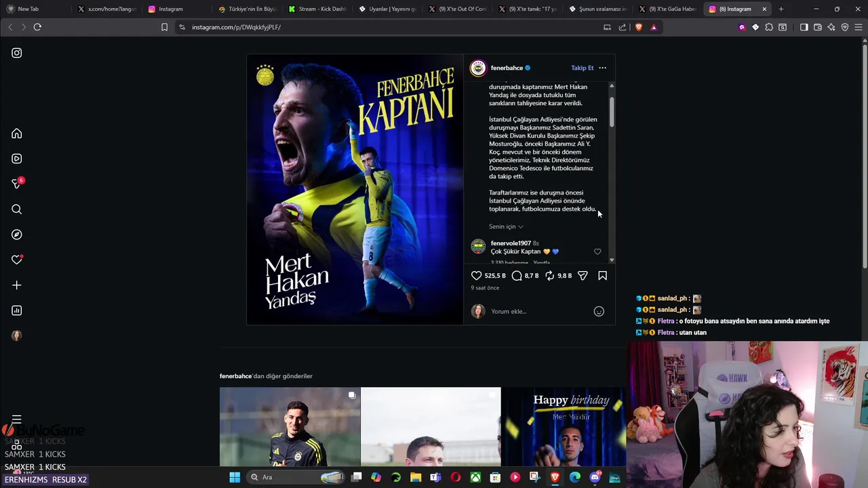The height and width of the screenshot is (488, 868).
Task: Save the post with bookmark icon
Action: (602, 276)
